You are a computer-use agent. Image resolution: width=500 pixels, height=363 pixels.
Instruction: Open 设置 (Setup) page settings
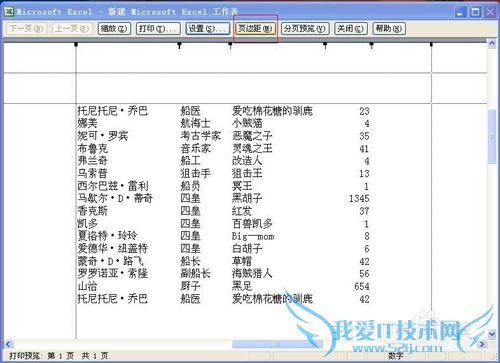208,29
